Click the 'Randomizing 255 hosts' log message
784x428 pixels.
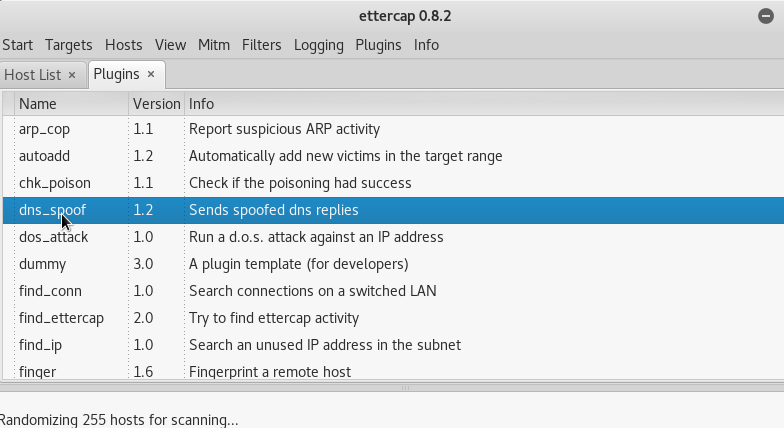click(x=119, y=420)
